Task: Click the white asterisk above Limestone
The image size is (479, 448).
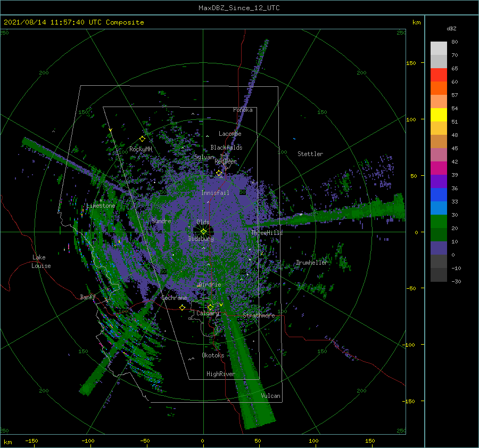Action: (101, 201)
